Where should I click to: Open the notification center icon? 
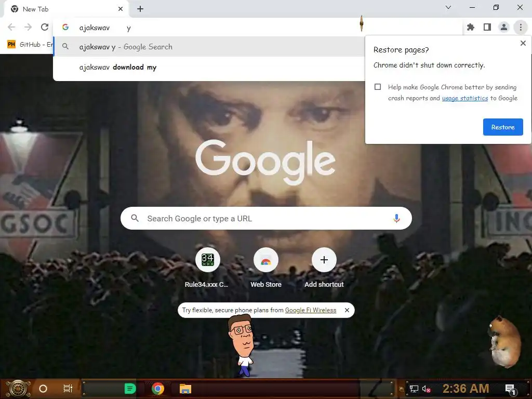[x=510, y=389]
